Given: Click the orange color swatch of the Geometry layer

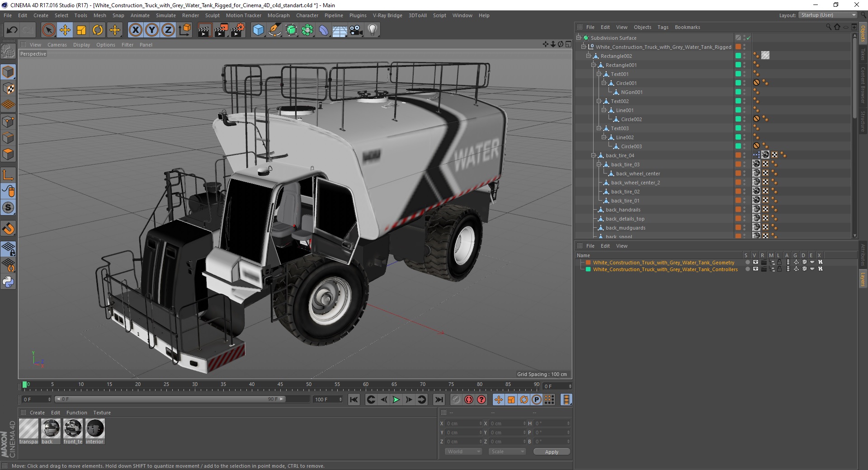Looking at the screenshot, I should pos(588,262).
